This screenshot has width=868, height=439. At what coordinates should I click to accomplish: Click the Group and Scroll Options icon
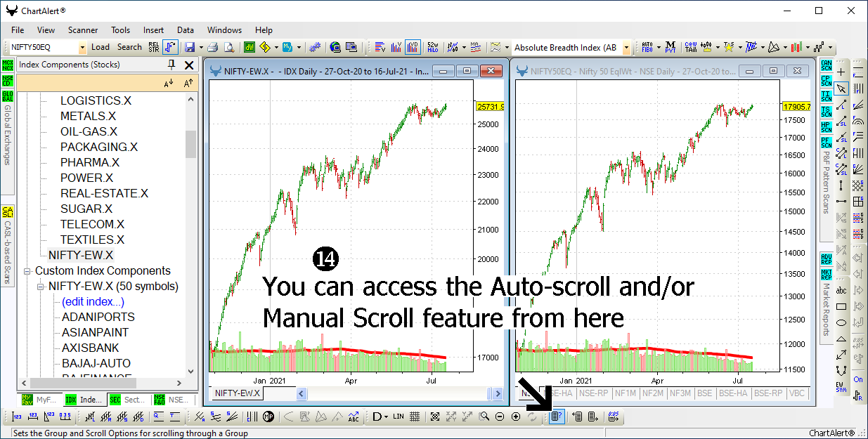[x=556, y=417]
